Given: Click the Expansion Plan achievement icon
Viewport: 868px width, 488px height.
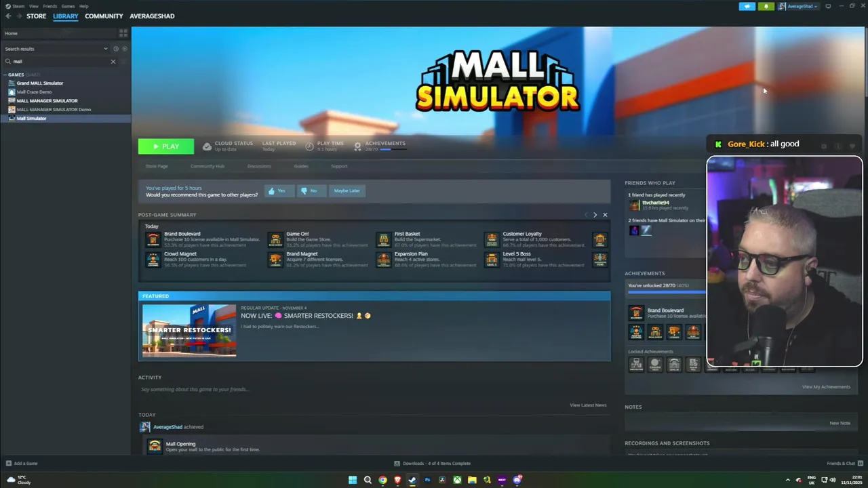Looking at the screenshot, I should pos(384,260).
